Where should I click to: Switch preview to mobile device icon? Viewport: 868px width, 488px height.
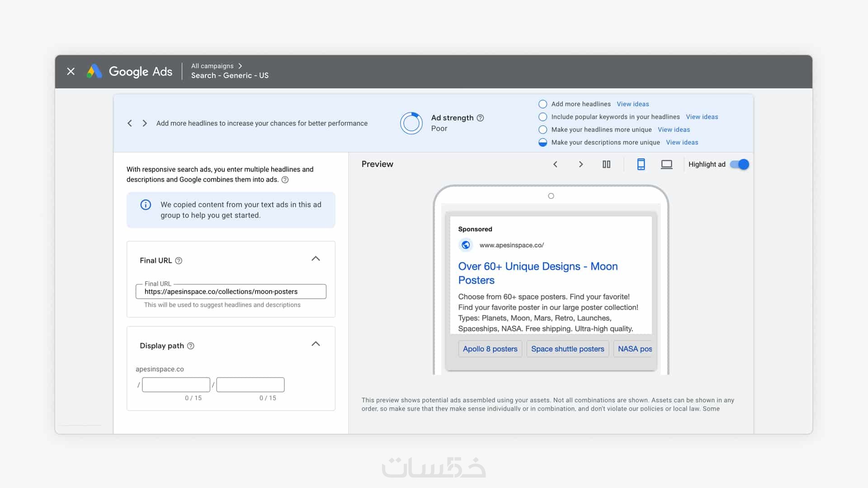click(641, 164)
